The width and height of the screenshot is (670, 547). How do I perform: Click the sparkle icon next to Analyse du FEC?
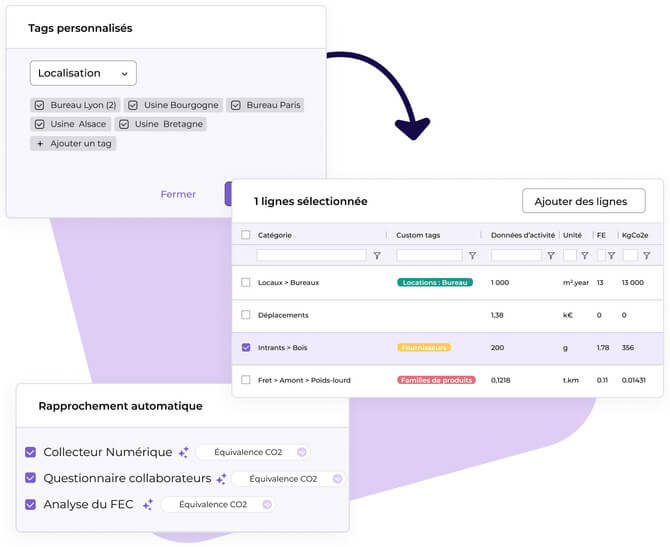tap(148, 505)
